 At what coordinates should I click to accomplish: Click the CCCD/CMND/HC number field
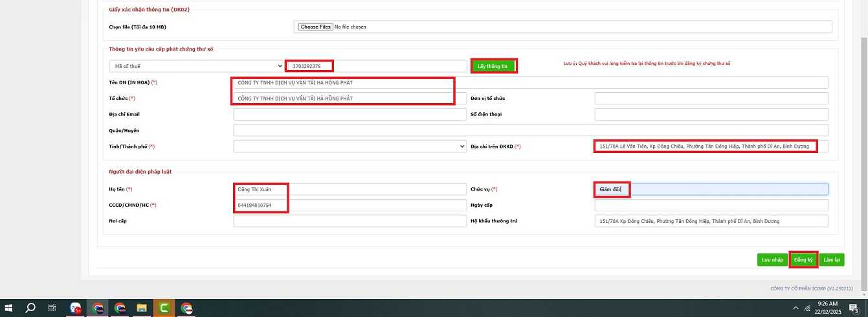pyautogui.click(x=350, y=205)
